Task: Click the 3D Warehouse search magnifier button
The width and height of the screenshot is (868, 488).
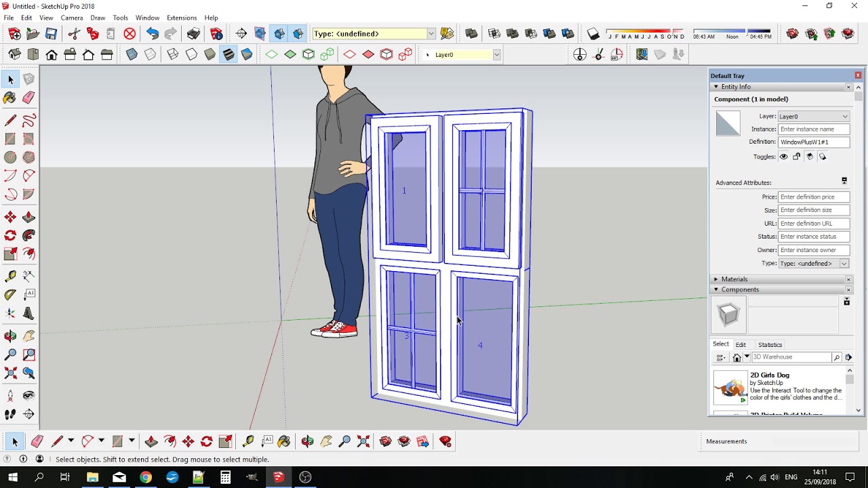Action: 836,357
